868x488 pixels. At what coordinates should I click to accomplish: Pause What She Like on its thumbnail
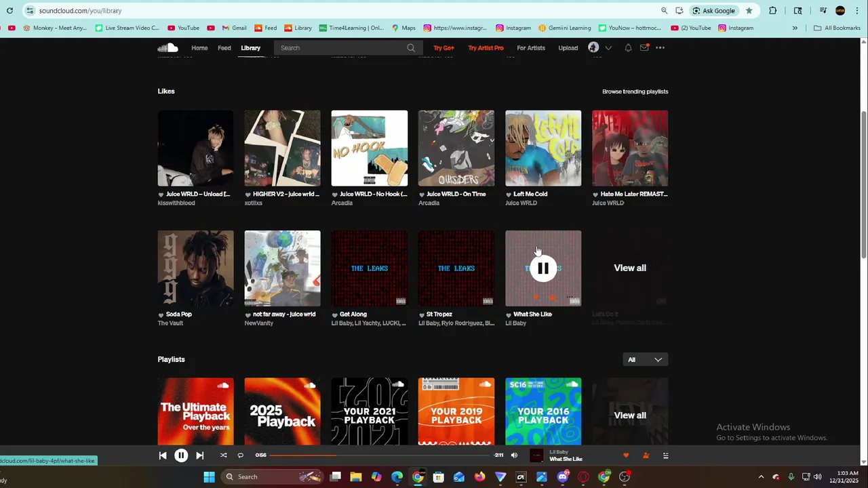pos(543,268)
